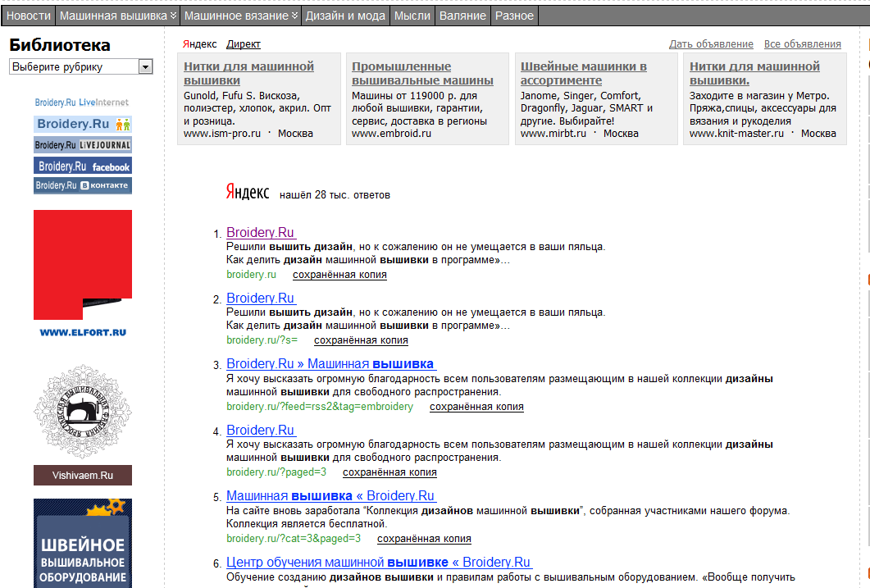The height and width of the screenshot is (588, 870).
Task: Click the Все объявления link
Action: coord(802,43)
